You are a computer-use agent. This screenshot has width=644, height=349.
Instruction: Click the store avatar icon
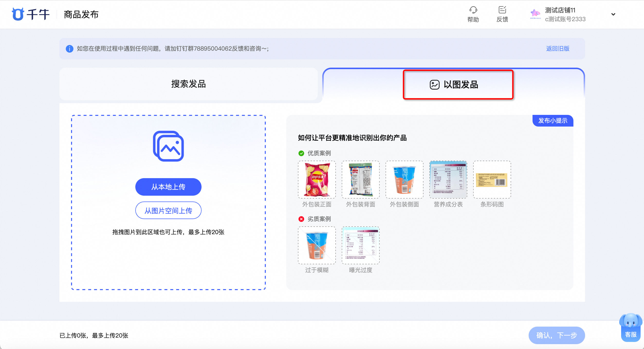[x=535, y=14]
